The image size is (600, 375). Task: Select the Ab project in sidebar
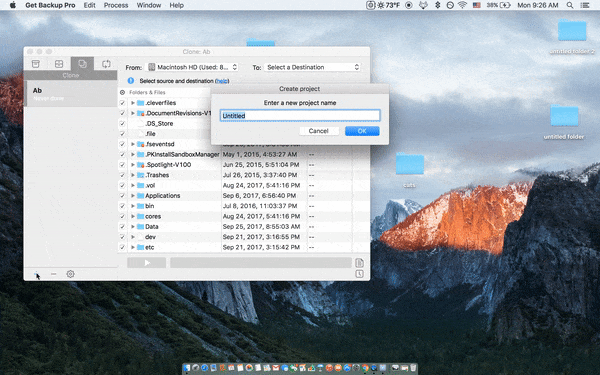(x=70, y=93)
